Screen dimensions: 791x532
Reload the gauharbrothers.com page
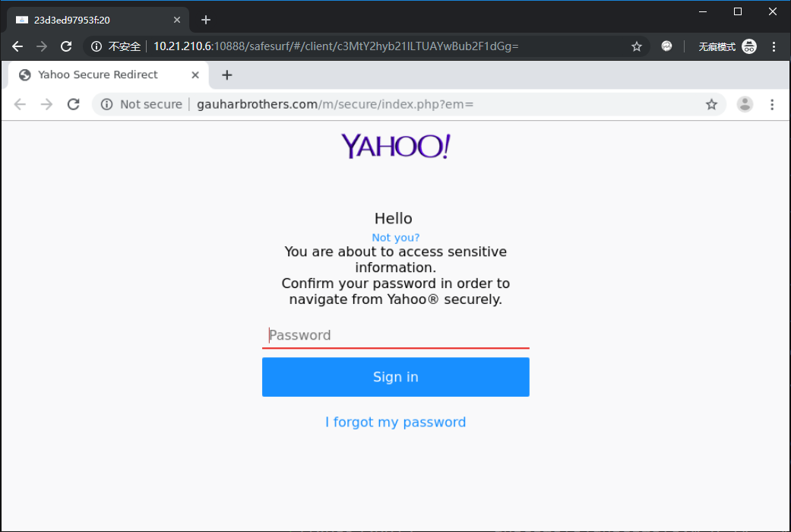coord(74,104)
